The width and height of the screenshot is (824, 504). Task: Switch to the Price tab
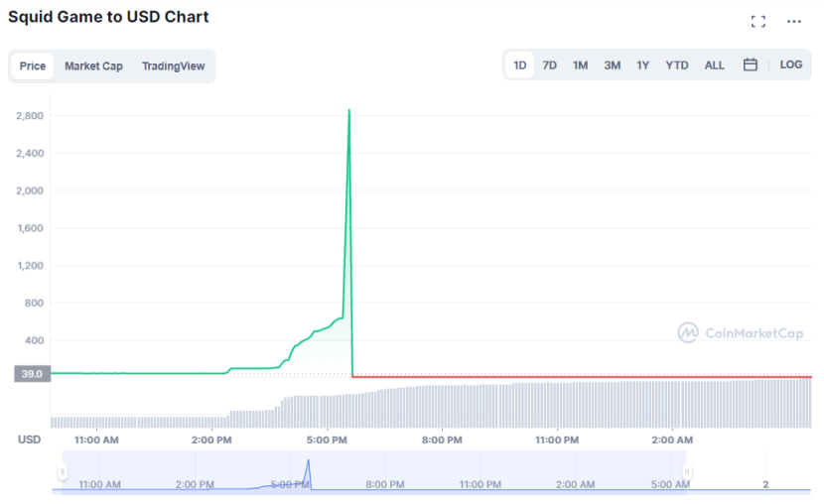coord(33,66)
